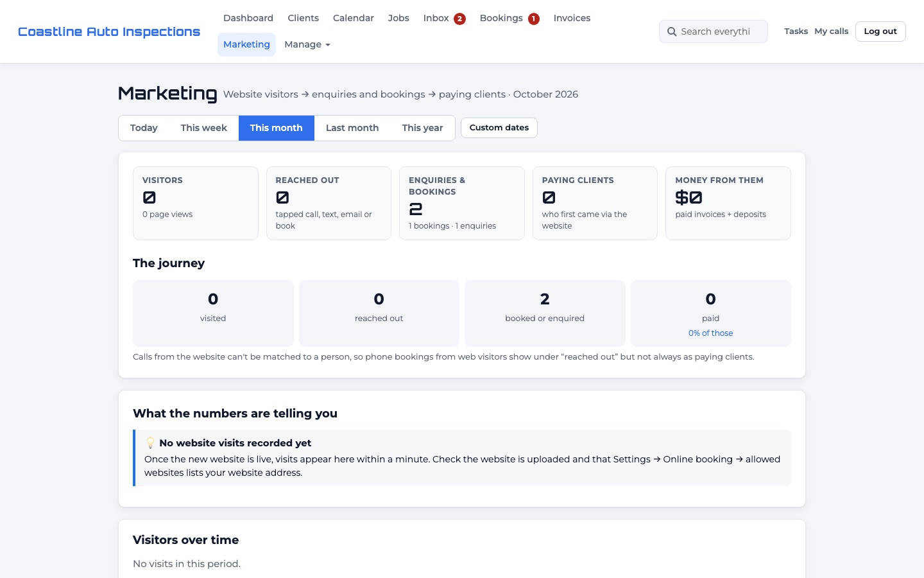This screenshot has width=924, height=578.
Task: Switch to Last month range
Action: click(352, 128)
